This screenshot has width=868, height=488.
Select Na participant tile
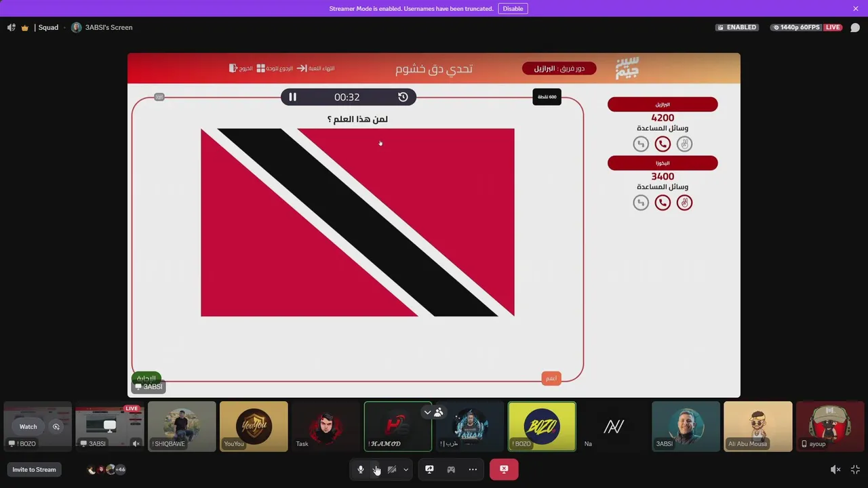[614, 426]
